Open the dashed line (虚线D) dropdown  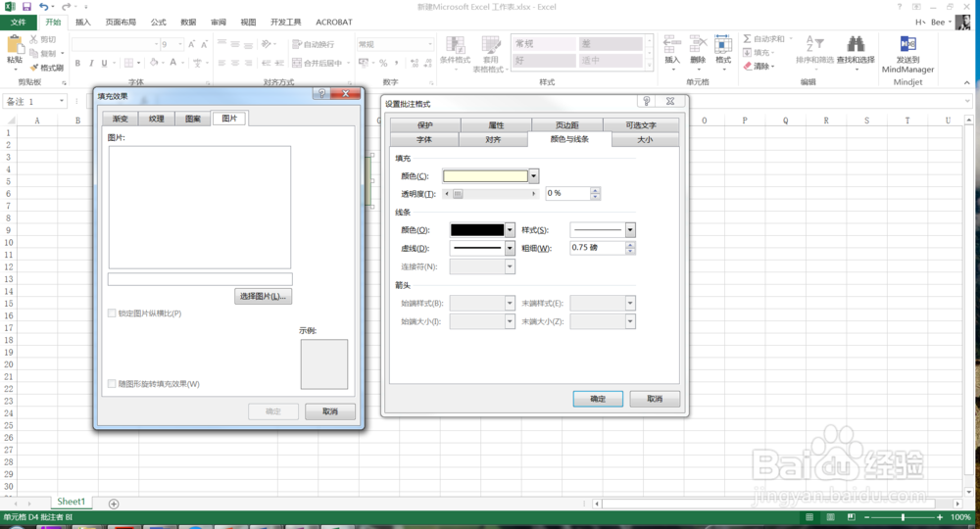pyautogui.click(x=510, y=248)
